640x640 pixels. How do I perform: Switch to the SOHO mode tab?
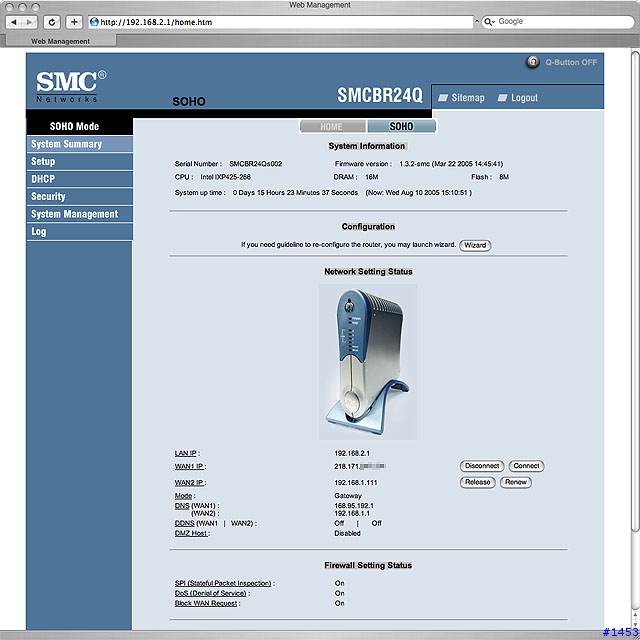401,127
